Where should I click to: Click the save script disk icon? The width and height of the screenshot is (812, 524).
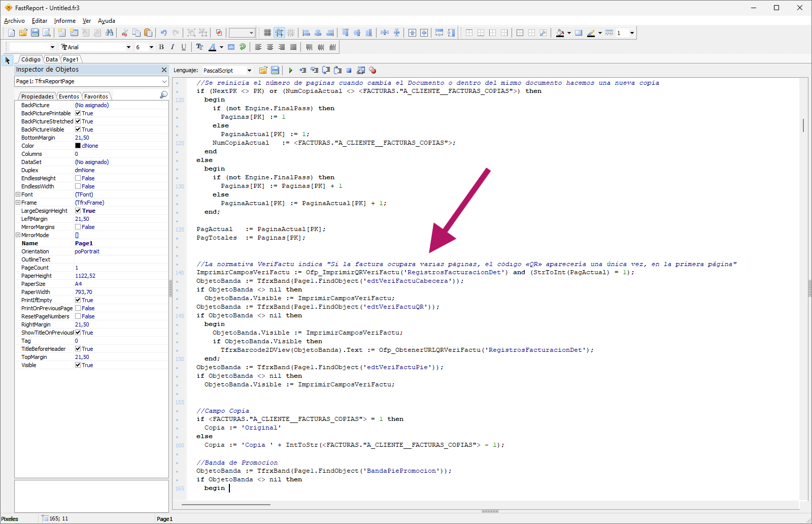275,71
